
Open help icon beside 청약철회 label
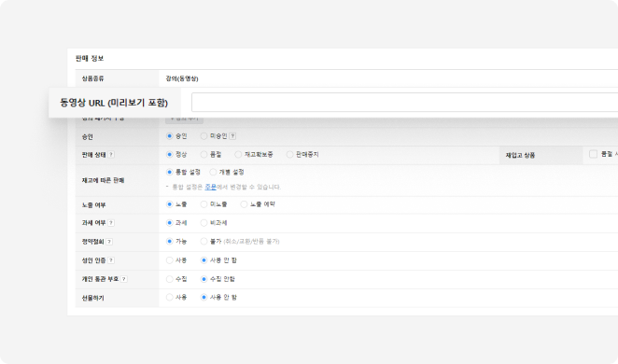[109, 242]
